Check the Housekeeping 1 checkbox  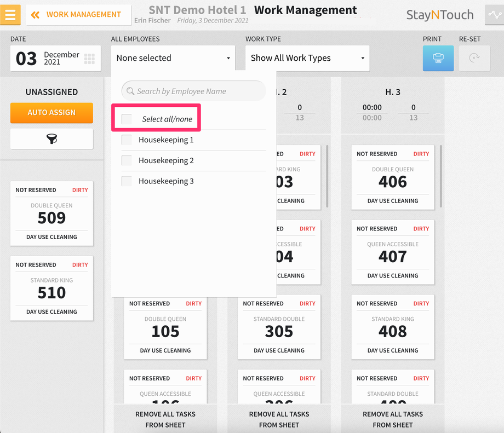[x=127, y=140]
